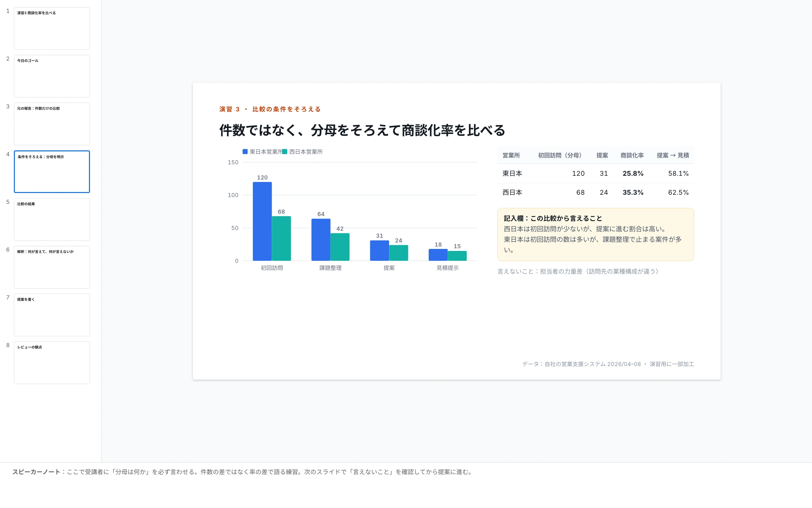Click the 西日本 row label in table

pos(512,192)
